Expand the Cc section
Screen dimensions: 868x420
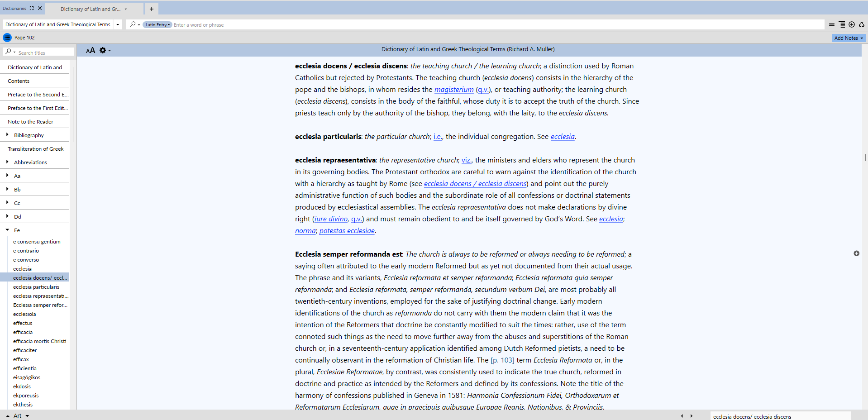[7, 203]
